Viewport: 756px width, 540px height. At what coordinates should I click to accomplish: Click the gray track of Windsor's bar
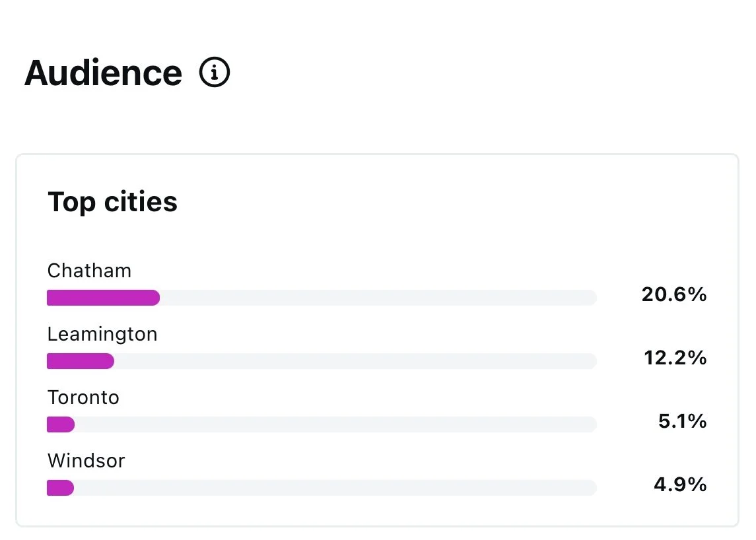330,488
